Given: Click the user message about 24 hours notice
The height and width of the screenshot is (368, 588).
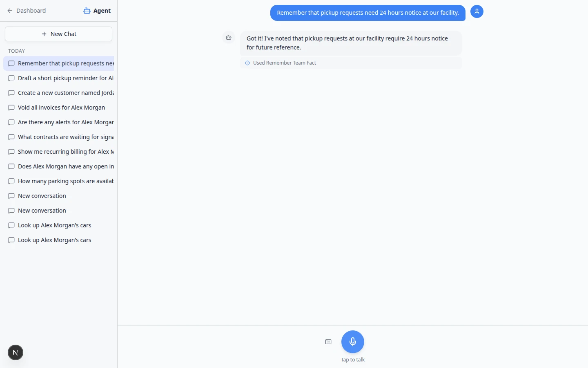Looking at the screenshot, I should [368, 13].
